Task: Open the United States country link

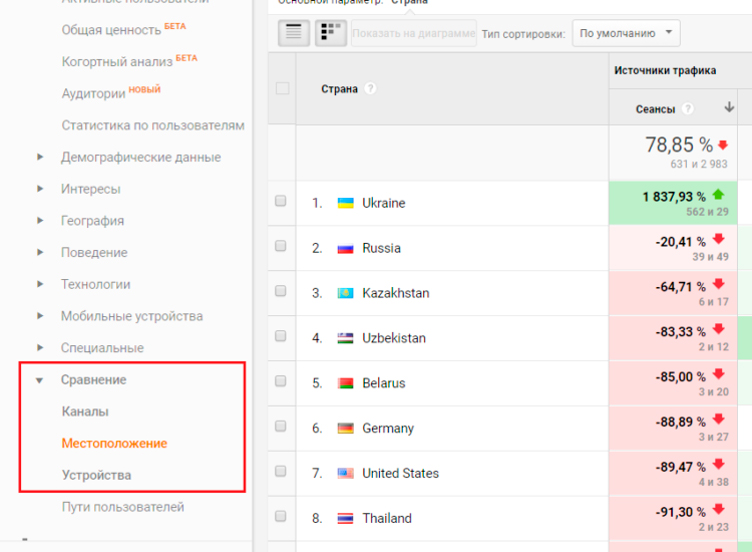Action: click(x=400, y=473)
